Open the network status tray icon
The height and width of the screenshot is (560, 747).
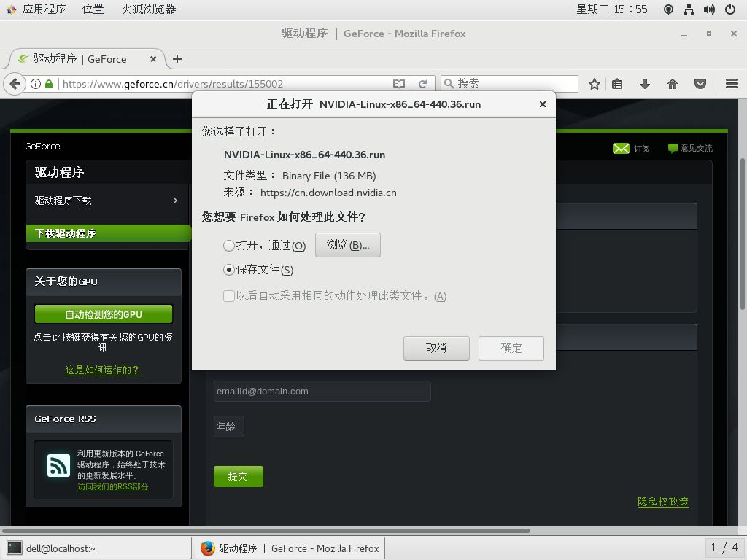689,9
